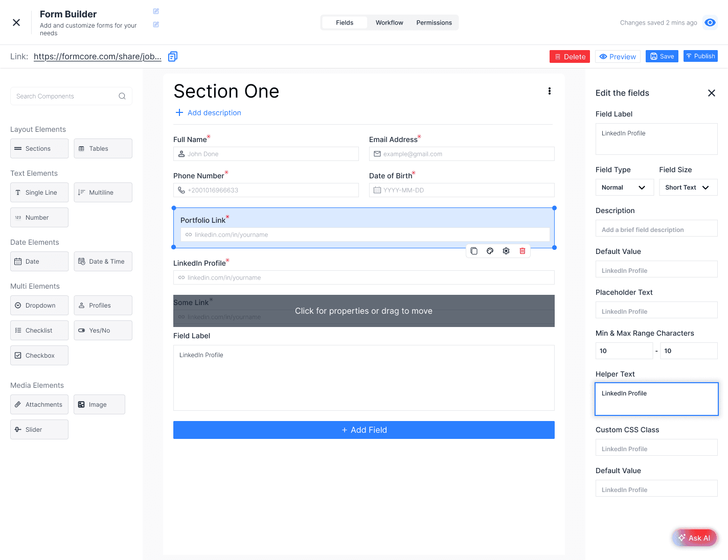This screenshot has height=560, width=728.
Task: Copy the share link using copy icon
Action: 173,56
